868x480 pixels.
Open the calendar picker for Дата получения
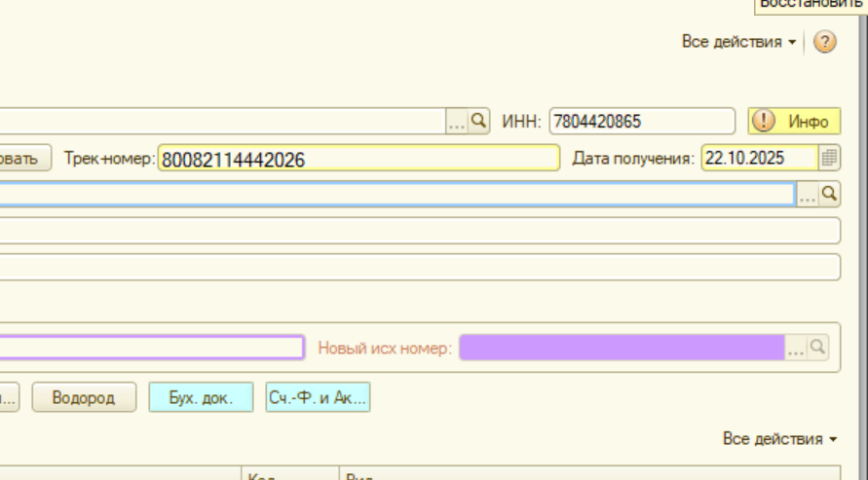[829, 158]
